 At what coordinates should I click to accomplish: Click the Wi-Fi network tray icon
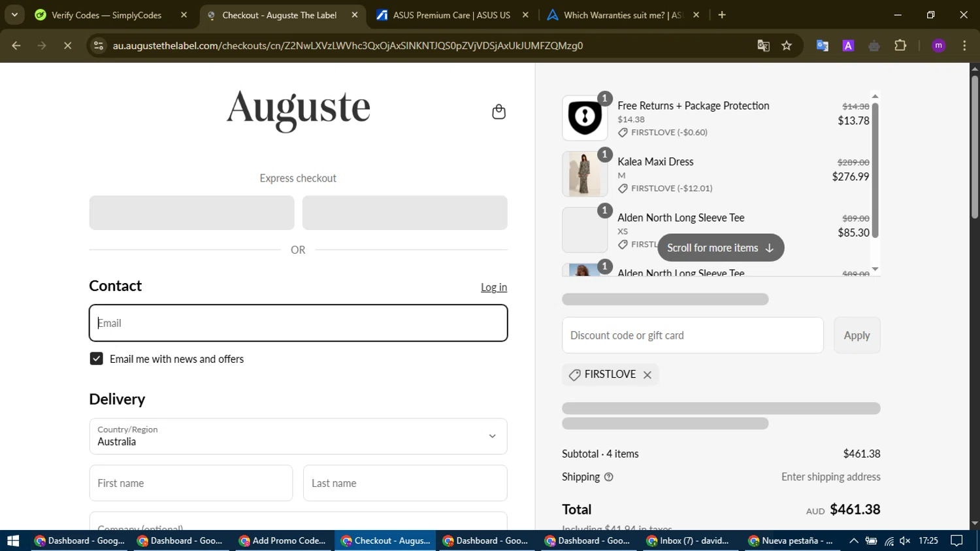click(889, 541)
